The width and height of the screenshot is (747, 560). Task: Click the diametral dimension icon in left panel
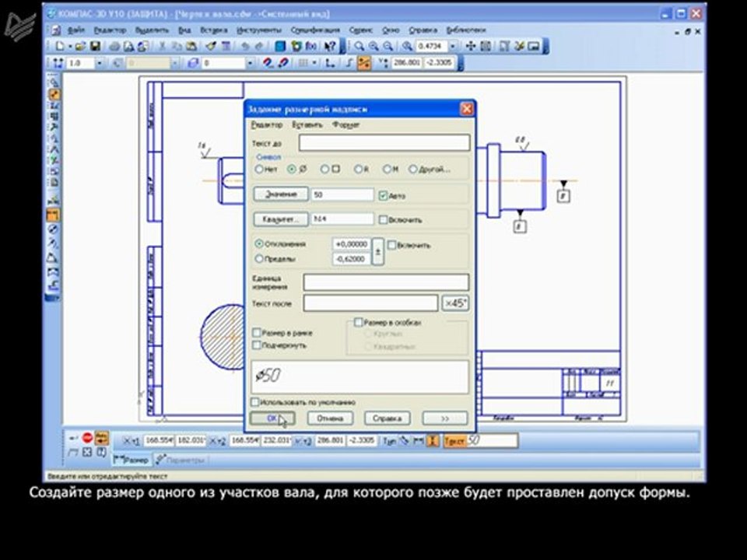point(53,229)
